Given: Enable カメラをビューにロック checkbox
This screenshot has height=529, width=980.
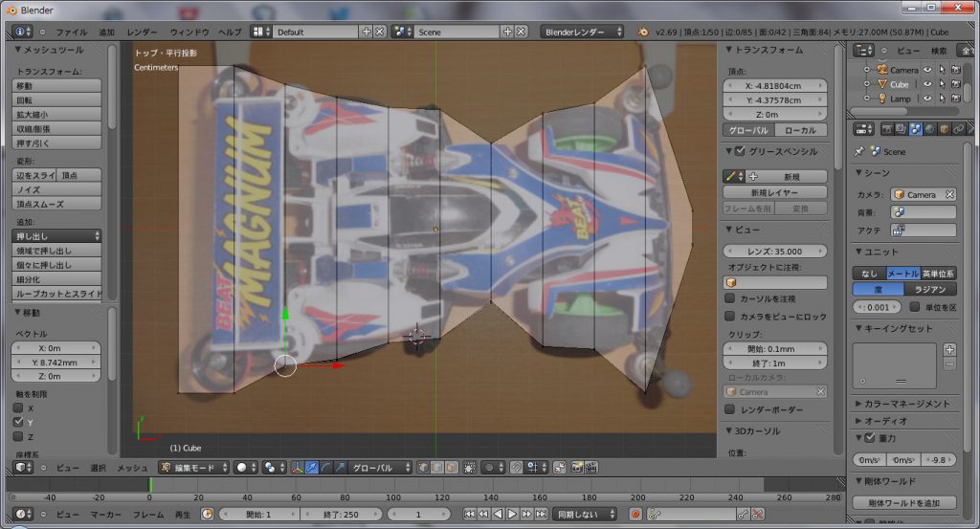Looking at the screenshot, I should click(729, 316).
